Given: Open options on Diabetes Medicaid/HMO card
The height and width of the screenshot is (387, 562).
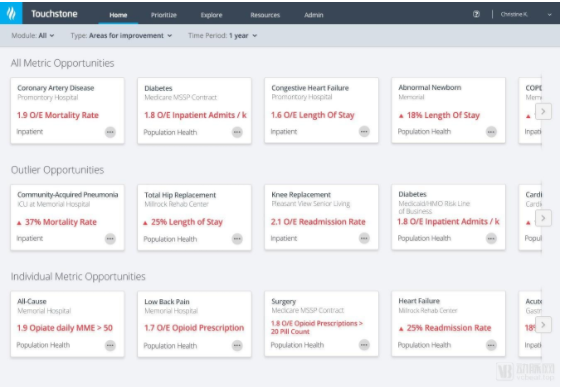Looking at the screenshot, I should (x=491, y=238).
